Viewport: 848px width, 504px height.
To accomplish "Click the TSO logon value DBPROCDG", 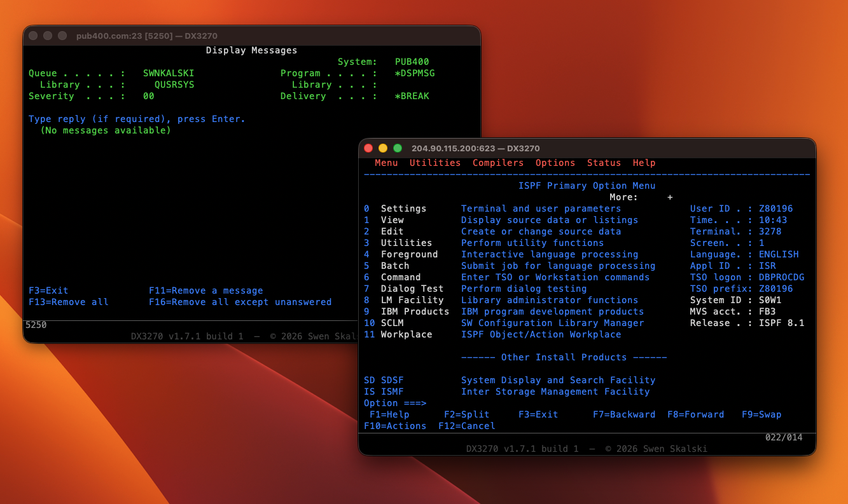I will coord(782,277).
